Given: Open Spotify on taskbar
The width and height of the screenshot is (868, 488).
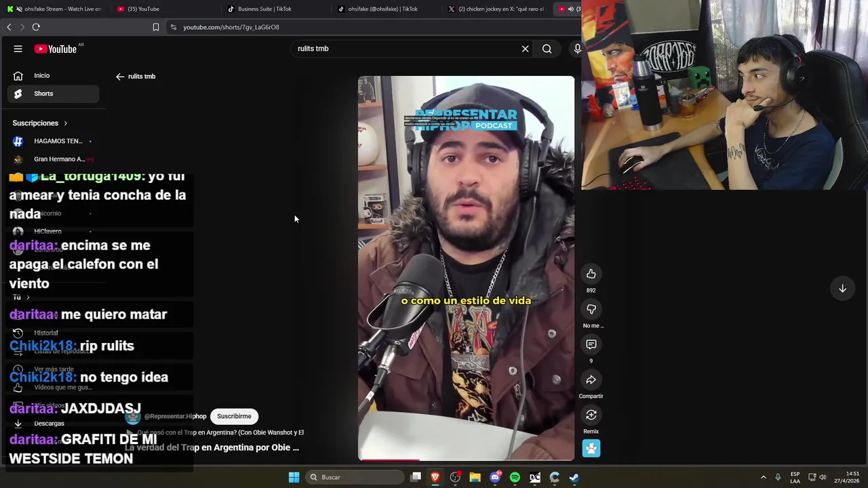Looking at the screenshot, I should tap(515, 477).
